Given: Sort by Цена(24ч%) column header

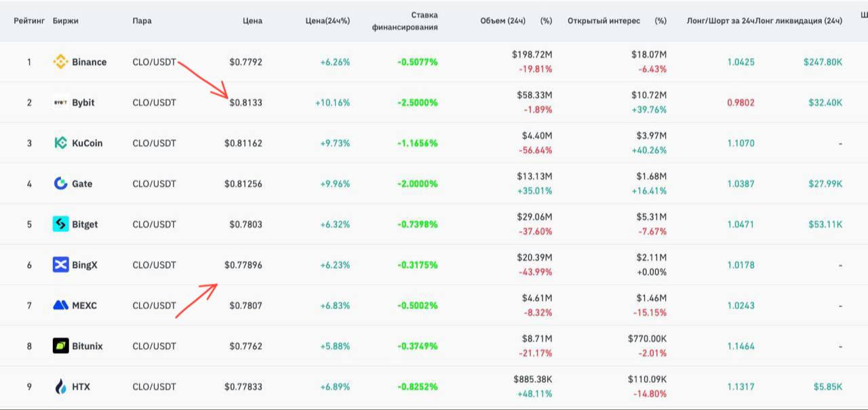Looking at the screenshot, I should pos(328,21).
